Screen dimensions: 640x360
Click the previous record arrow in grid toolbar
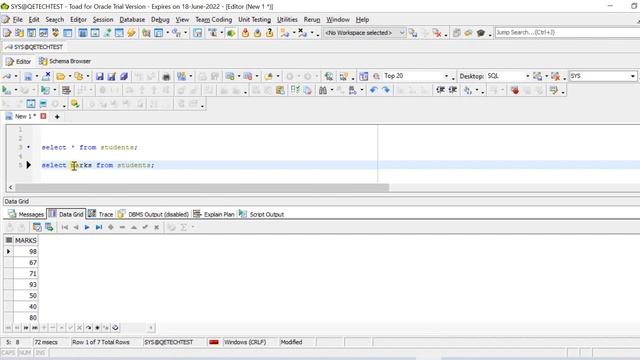(76, 227)
